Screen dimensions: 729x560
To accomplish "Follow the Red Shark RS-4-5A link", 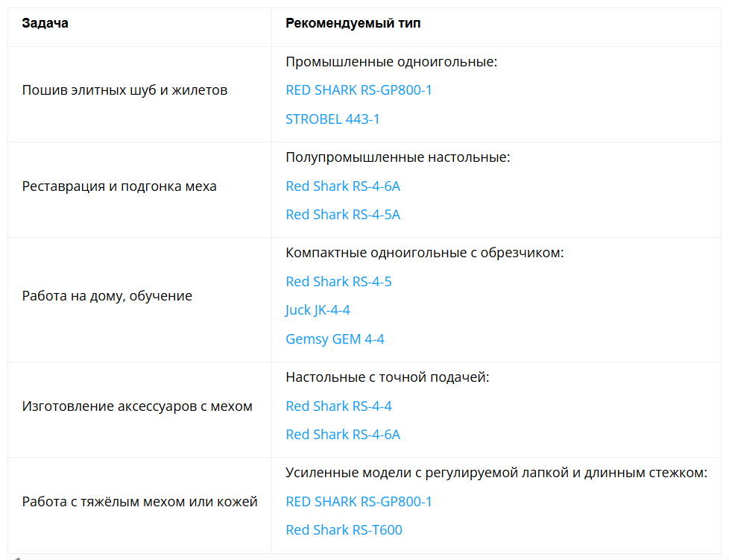I will point(343,215).
